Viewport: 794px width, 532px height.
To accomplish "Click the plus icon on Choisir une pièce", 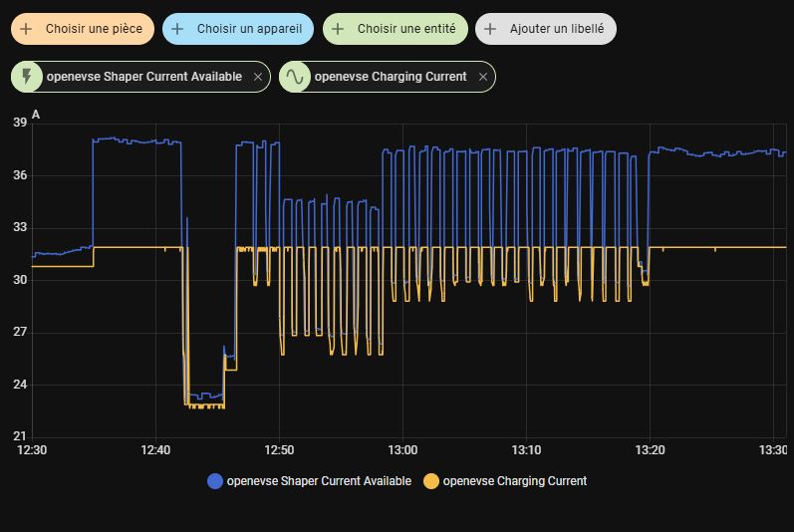I will click(x=27, y=30).
